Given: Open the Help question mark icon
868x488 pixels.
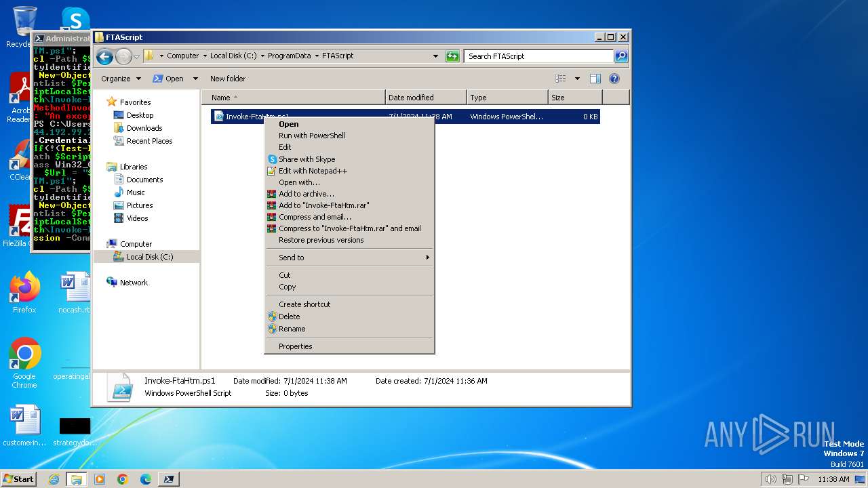Looking at the screenshot, I should [x=614, y=79].
